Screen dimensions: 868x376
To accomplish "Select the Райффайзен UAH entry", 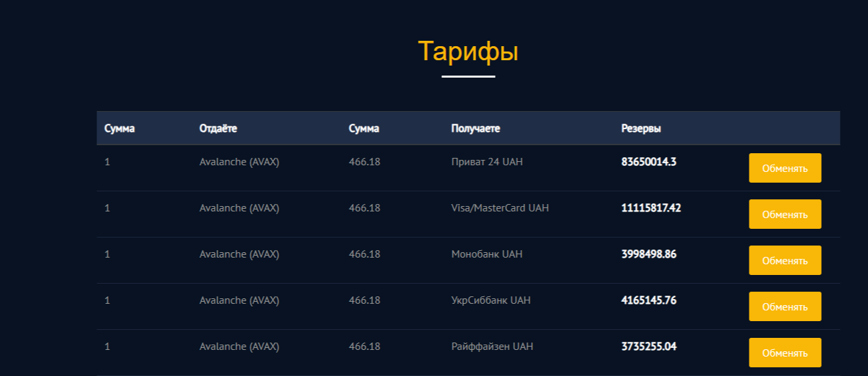I will 492,347.
